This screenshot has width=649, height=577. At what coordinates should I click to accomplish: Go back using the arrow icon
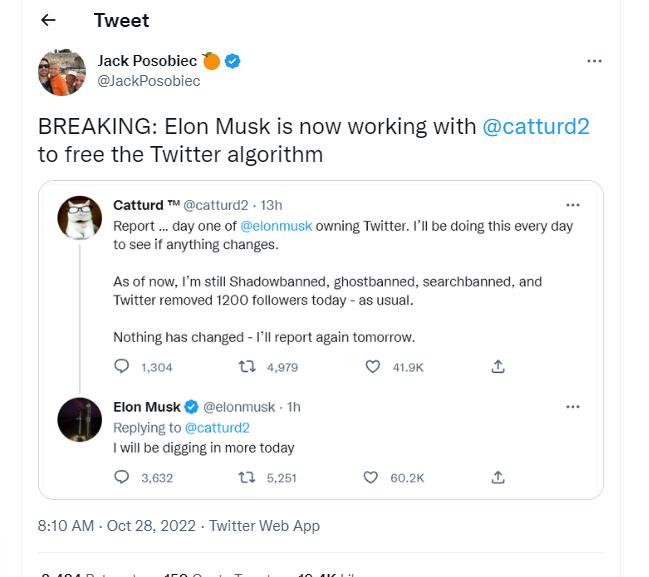48,20
